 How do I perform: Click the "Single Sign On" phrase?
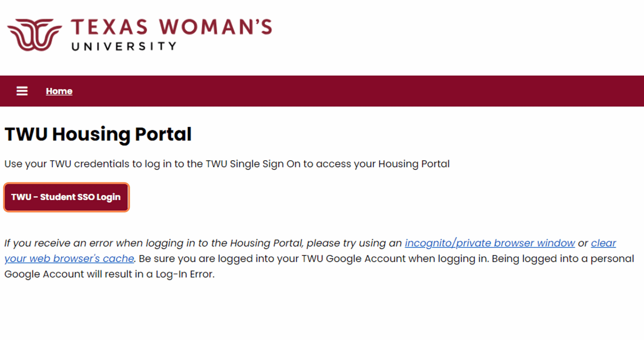pos(265,164)
